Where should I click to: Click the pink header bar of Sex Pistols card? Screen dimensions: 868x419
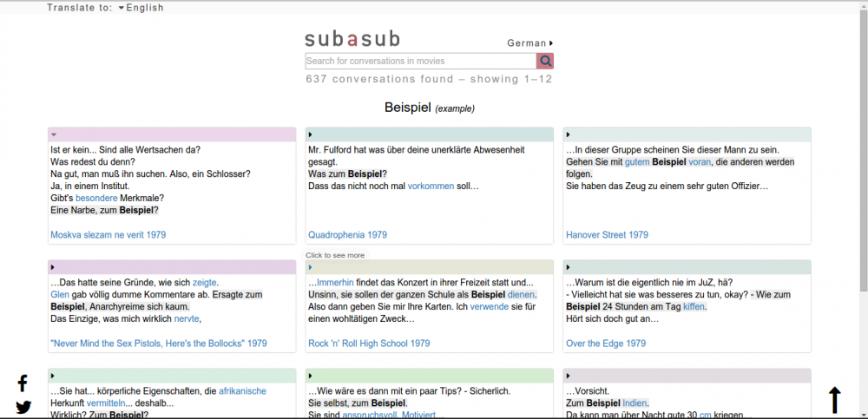click(x=174, y=267)
